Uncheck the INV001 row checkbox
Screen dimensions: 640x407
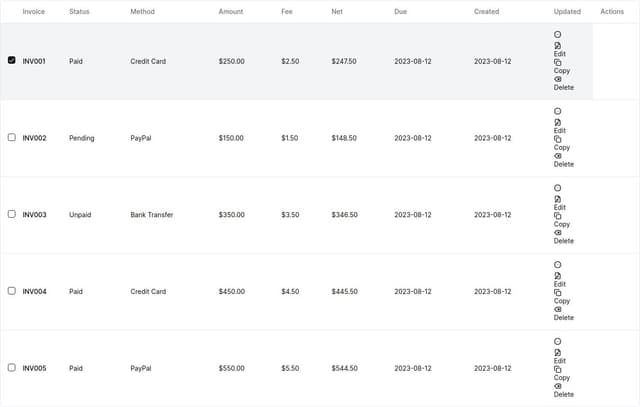[12, 60]
